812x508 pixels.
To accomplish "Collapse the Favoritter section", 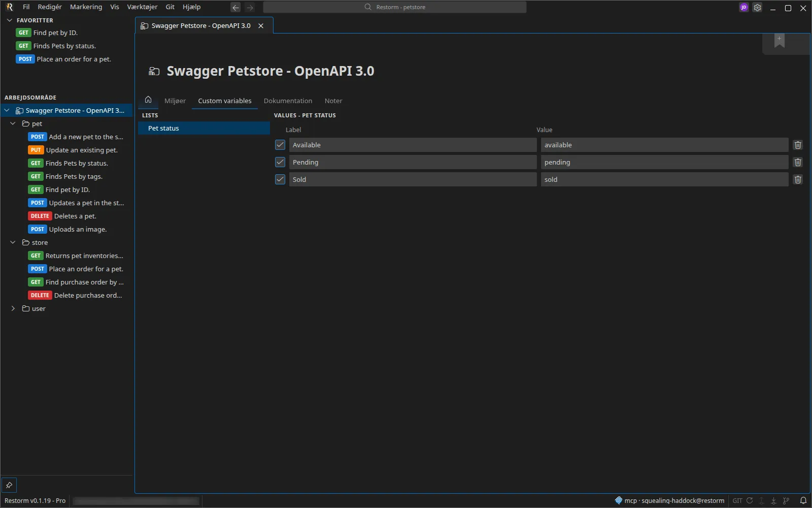I will [9, 20].
